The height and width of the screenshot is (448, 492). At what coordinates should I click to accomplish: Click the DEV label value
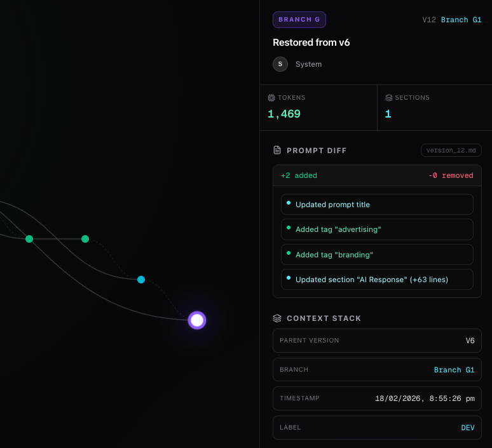(467, 428)
